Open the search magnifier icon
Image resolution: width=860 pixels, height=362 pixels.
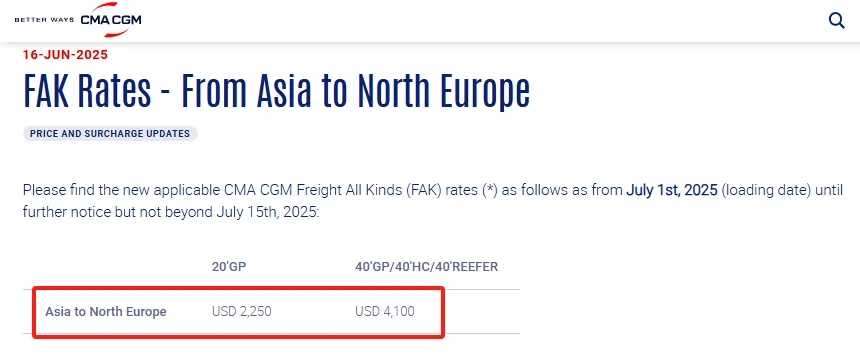(836, 21)
